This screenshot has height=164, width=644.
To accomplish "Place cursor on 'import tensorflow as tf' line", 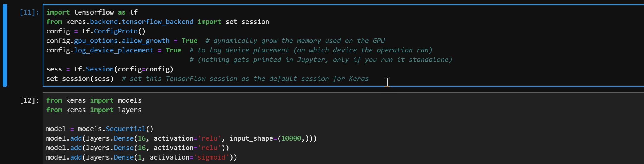I will tap(92, 12).
